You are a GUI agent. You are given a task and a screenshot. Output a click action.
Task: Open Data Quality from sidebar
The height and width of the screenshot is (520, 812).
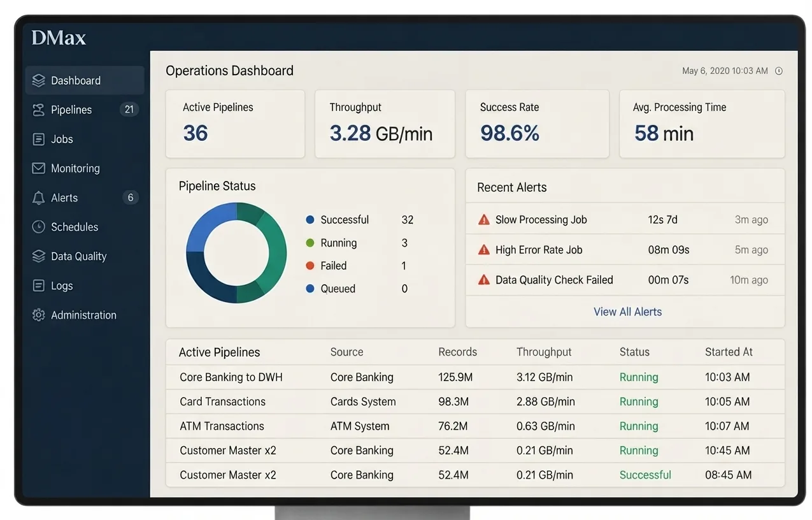pos(78,256)
